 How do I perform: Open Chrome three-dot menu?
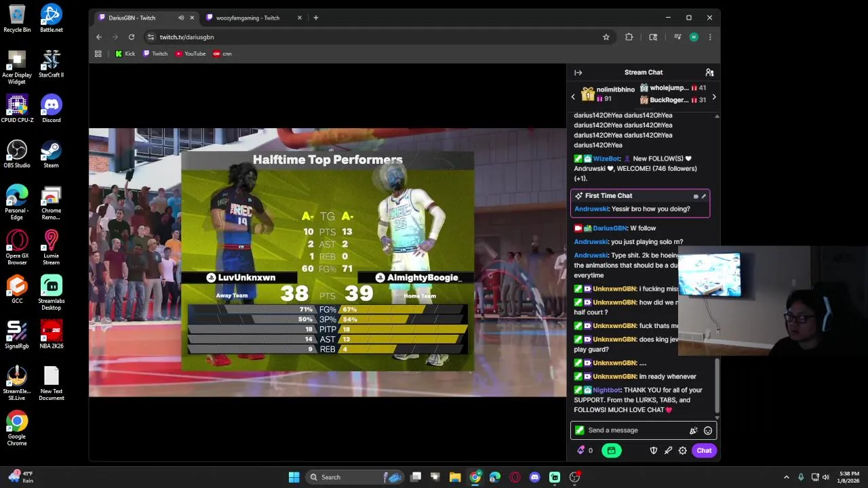(710, 37)
